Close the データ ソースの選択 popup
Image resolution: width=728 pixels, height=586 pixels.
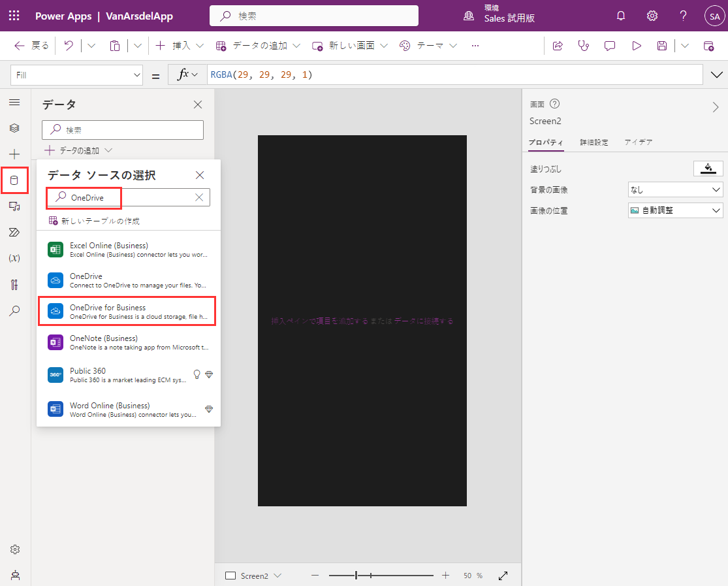[200, 175]
